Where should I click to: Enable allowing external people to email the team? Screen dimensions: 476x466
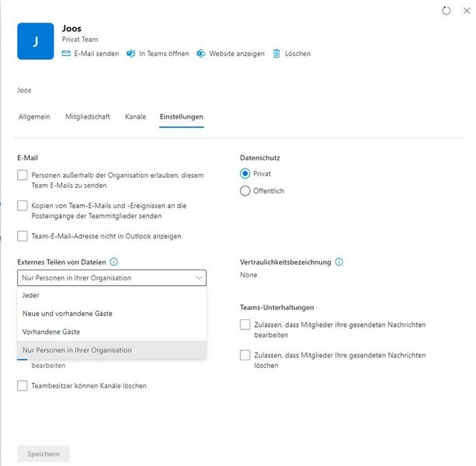[23, 176]
